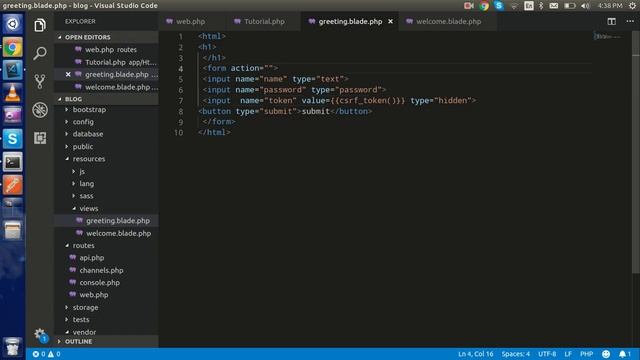Open api.php in routes folder
The width and height of the screenshot is (640, 360).
(106, 258)
